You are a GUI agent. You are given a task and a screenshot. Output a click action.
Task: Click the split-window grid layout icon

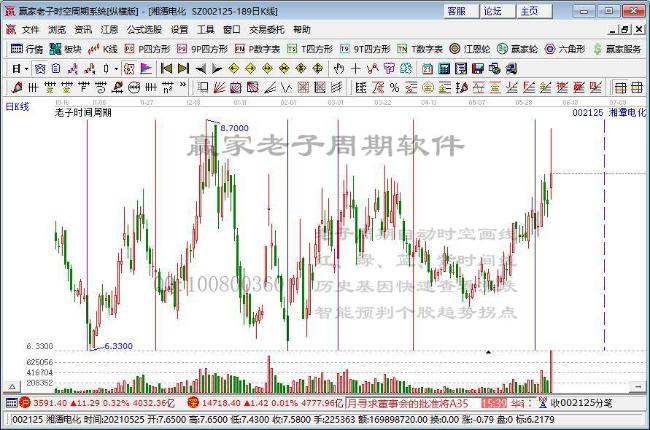click(621, 87)
